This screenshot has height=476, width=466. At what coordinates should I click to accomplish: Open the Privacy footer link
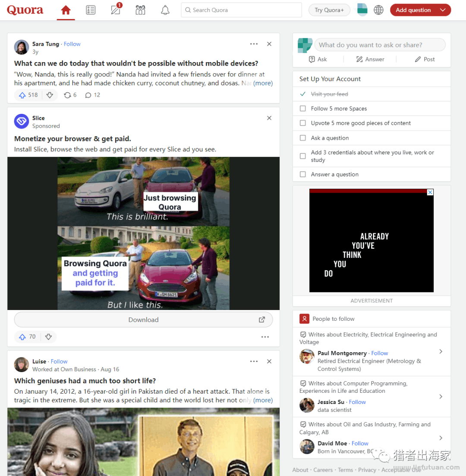(367, 470)
